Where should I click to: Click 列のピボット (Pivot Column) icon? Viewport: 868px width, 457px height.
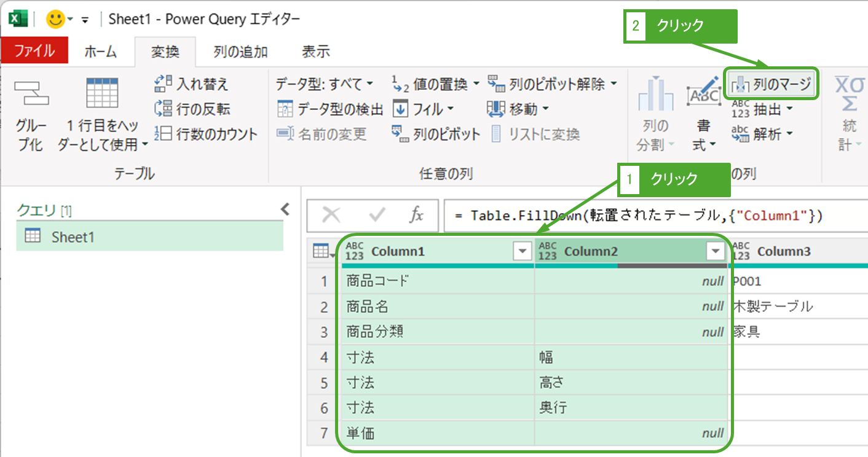[x=400, y=134]
